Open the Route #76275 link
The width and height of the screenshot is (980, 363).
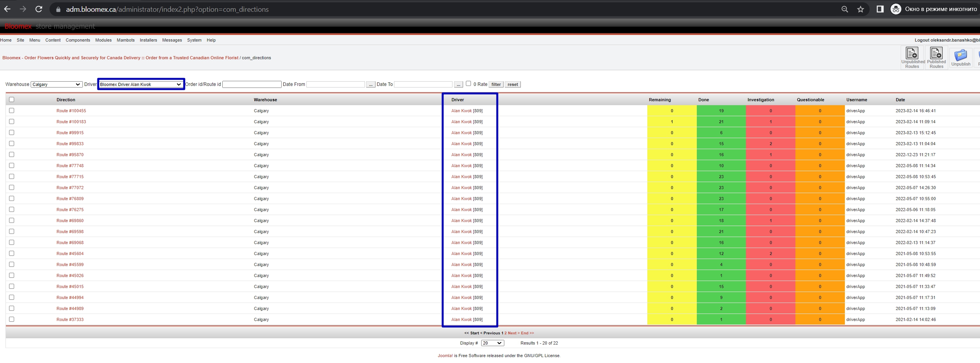pyautogui.click(x=70, y=210)
